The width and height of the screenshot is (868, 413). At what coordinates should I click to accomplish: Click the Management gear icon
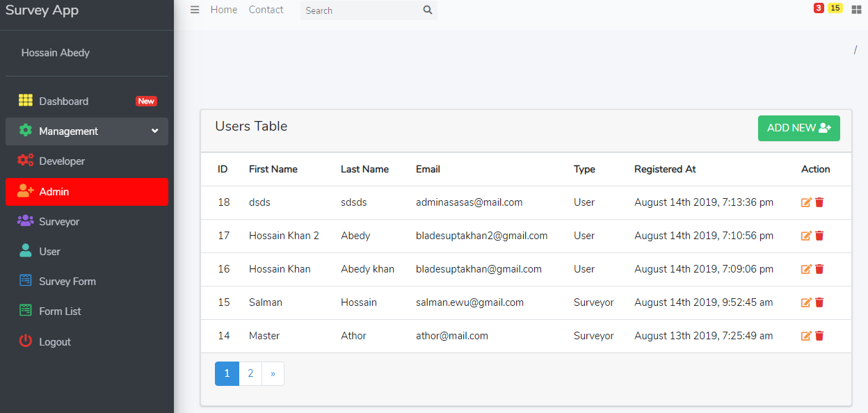coord(26,130)
